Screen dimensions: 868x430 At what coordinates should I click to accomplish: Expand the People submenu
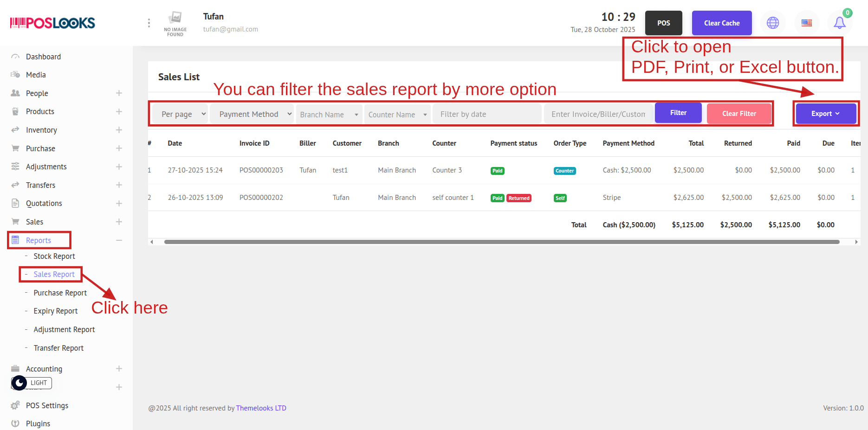(119, 93)
